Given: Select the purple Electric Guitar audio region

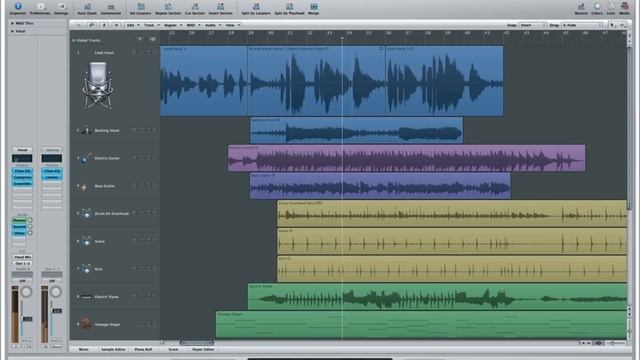Looking at the screenshot, I should (406, 158).
